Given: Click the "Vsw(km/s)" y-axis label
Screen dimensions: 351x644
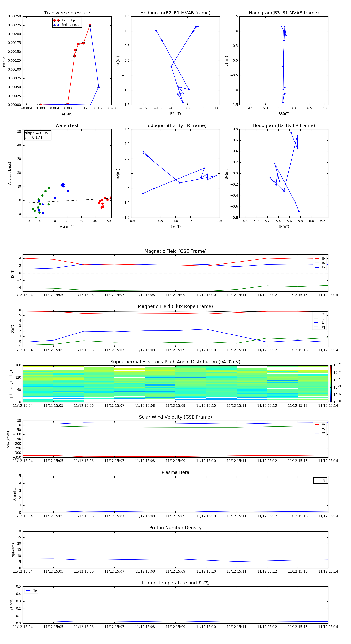Looking at the screenshot, I should tap(8, 439).
